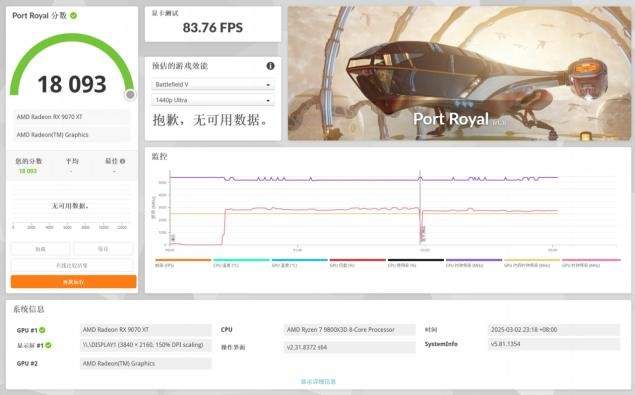635x395 pixels.
Task: Open the 1440p Ultra preset dropdown
Action: pyautogui.click(x=213, y=100)
